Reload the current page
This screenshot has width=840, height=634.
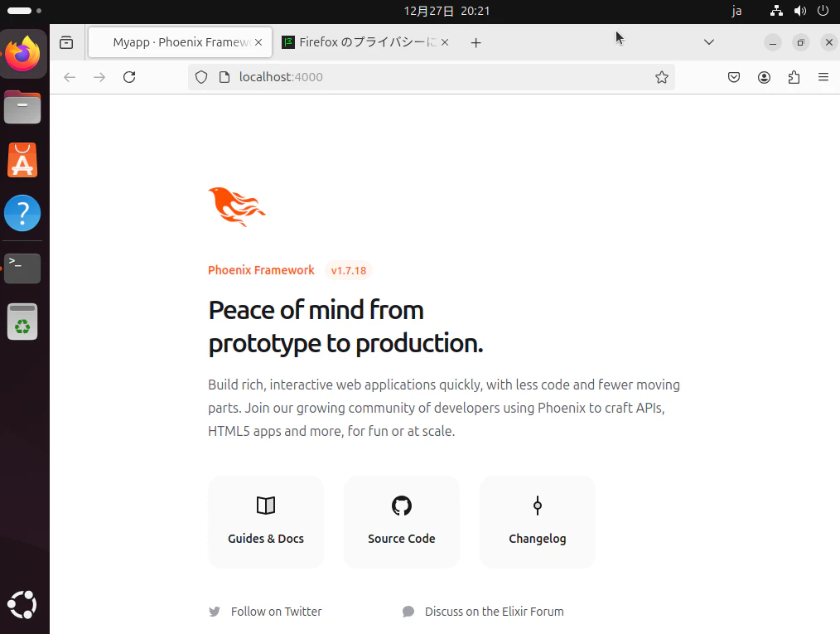tap(129, 77)
